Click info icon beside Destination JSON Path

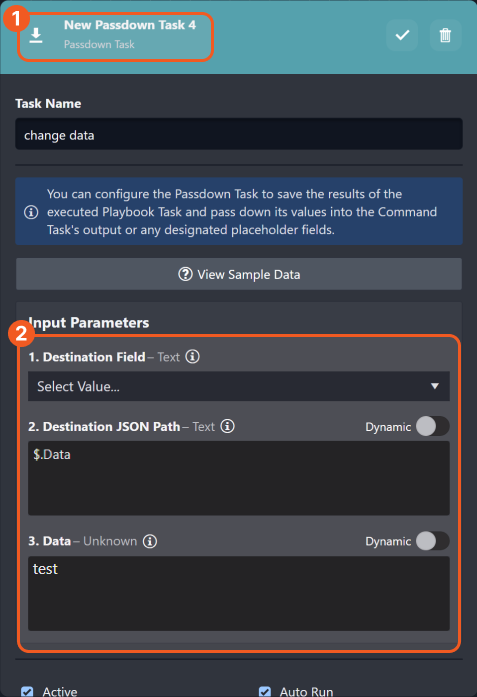[228, 426]
